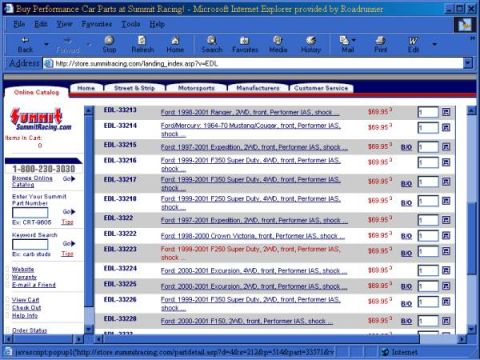Open the Check Out link
Image resolution: width=480 pixels, height=360 pixels.
[26, 308]
